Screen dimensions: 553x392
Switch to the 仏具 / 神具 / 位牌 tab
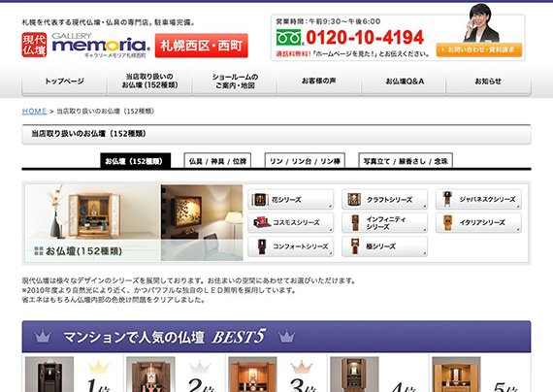[217, 161]
